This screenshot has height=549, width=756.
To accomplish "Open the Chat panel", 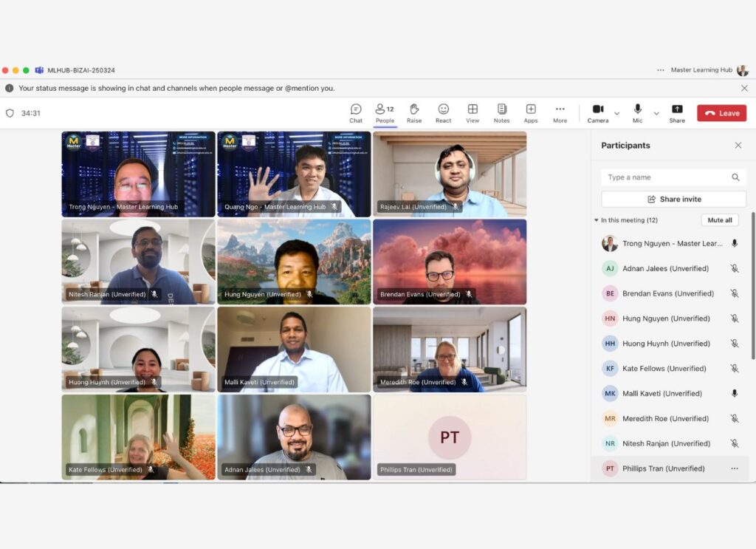I will (356, 113).
